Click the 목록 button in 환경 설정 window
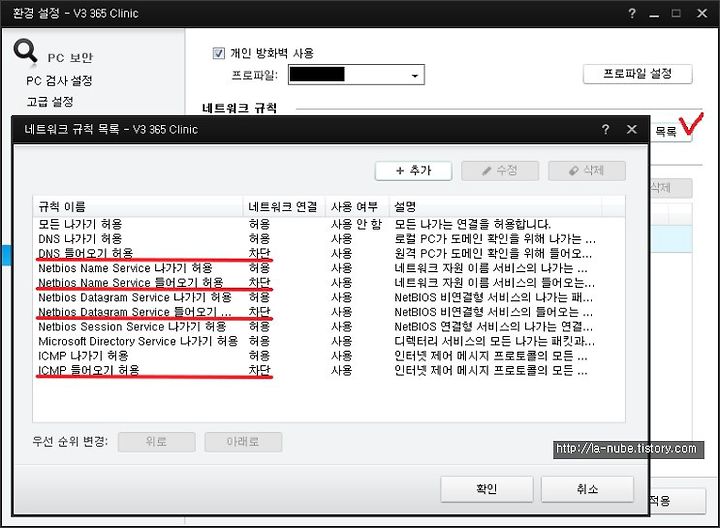This screenshot has height=528, width=720. click(x=670, y=132)
